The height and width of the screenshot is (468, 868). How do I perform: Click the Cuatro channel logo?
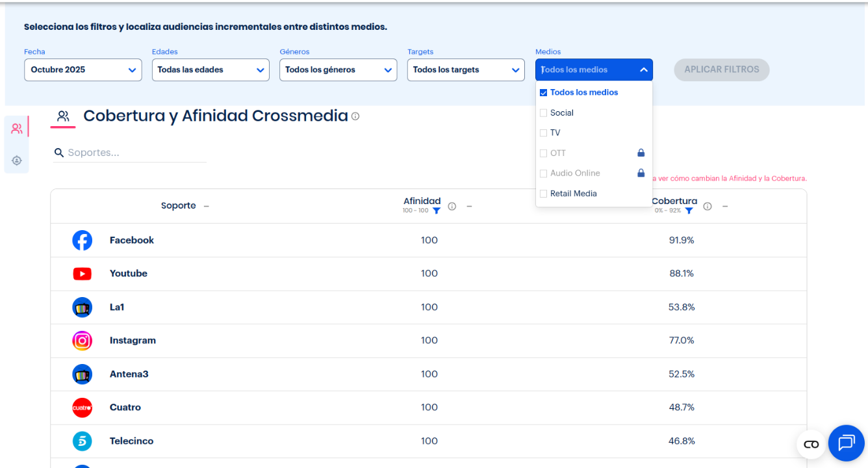click(x=82, y=408)
